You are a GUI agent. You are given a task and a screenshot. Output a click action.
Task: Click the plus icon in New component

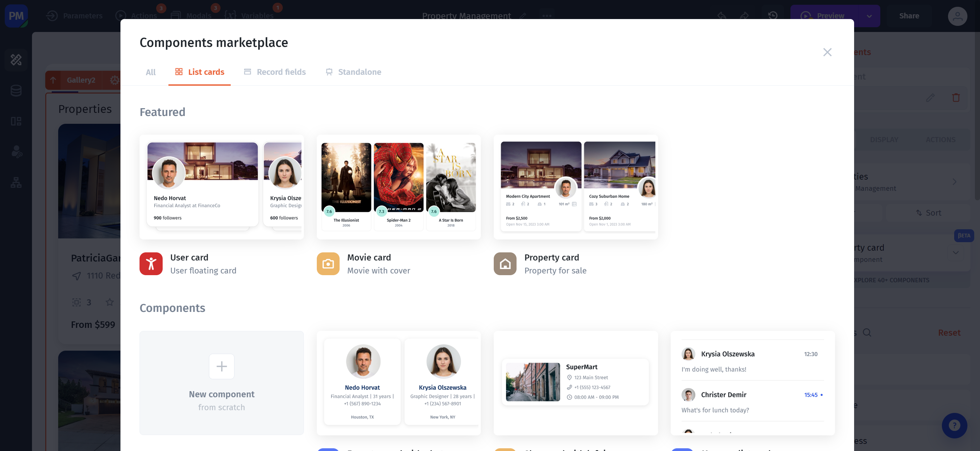pyautogui.click(x=222, y=366)
